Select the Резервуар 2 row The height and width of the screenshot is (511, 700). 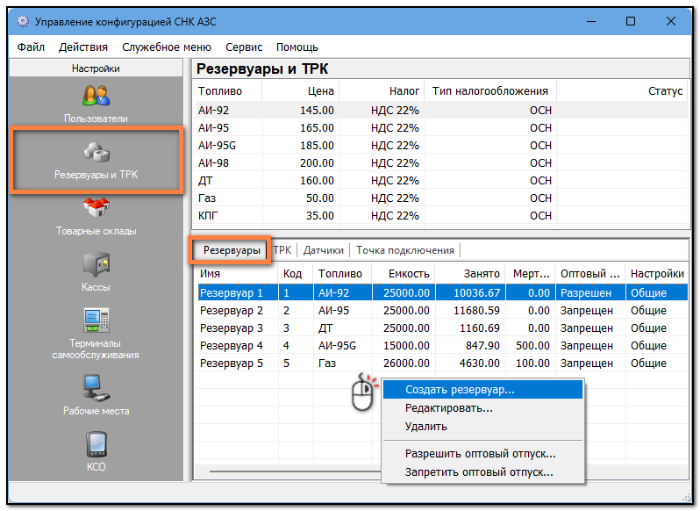point(442,310)
